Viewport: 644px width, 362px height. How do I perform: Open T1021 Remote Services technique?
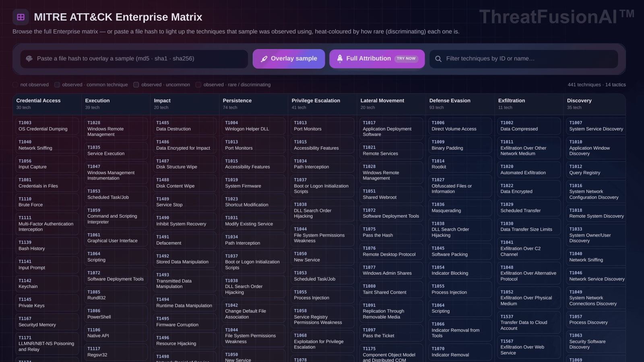[x=391, y=150]
